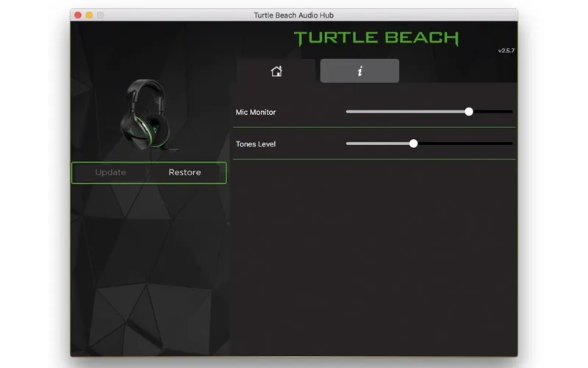Switch to the info tab
This screenshot has height=368, width=588.
359,71
